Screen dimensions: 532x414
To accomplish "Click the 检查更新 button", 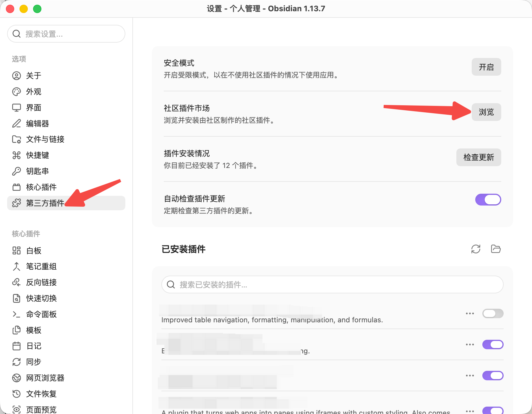I will tap(479, 157).
